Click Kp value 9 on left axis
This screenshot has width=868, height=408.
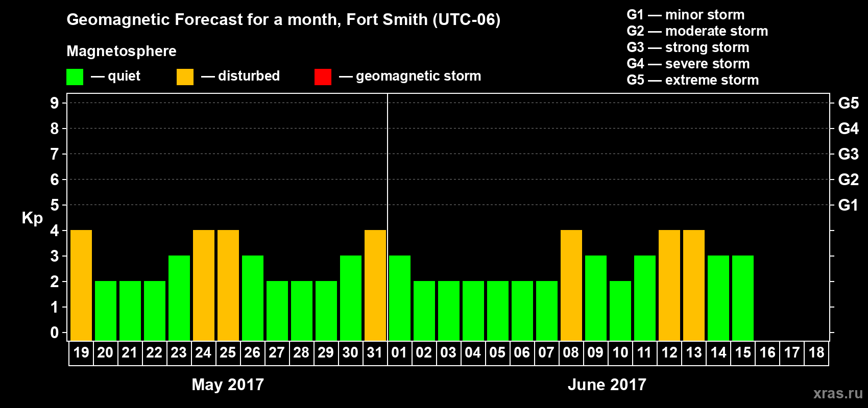tap(55, 103)
